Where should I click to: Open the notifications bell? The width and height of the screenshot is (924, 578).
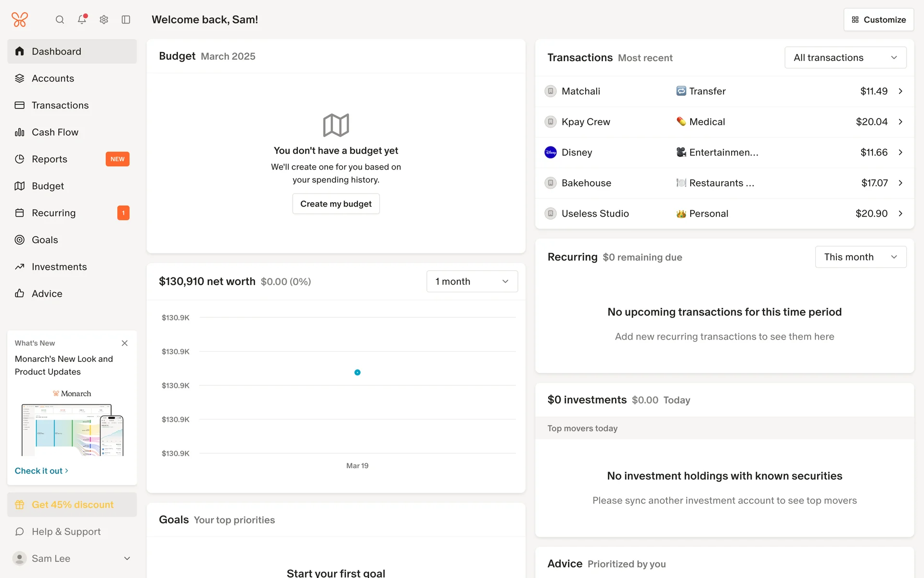point(82,20)
